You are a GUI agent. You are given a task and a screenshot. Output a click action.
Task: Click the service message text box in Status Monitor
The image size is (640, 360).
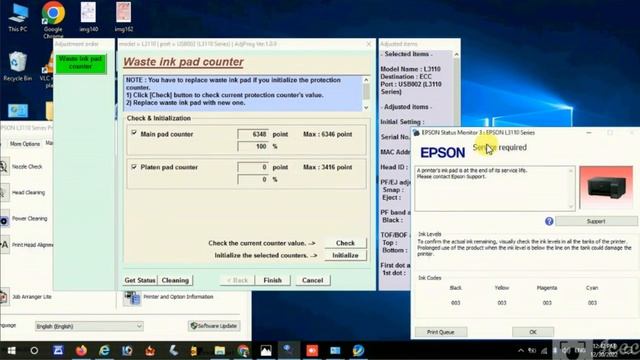tap(495, 188)
